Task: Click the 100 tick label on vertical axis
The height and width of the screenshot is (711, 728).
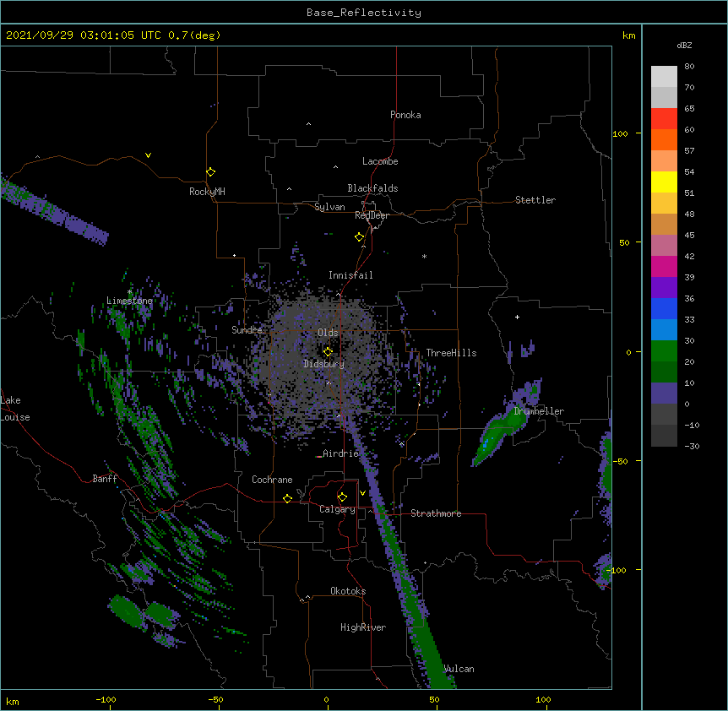Action: point(620,133)
